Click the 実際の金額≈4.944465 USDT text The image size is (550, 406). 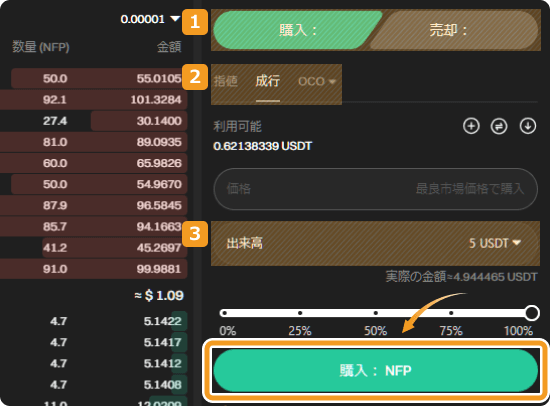pos(461,277)
